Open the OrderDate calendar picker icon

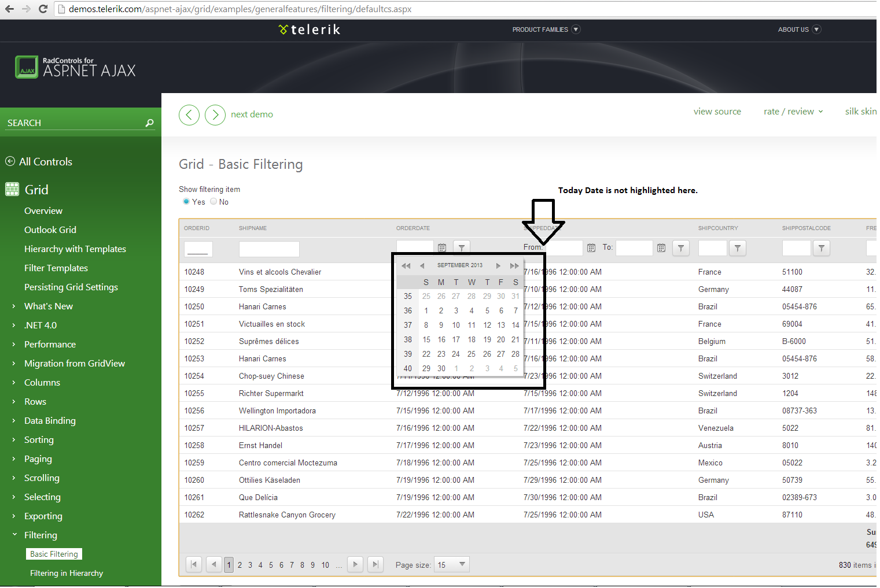pyautogui.click(x=442, y=248)
